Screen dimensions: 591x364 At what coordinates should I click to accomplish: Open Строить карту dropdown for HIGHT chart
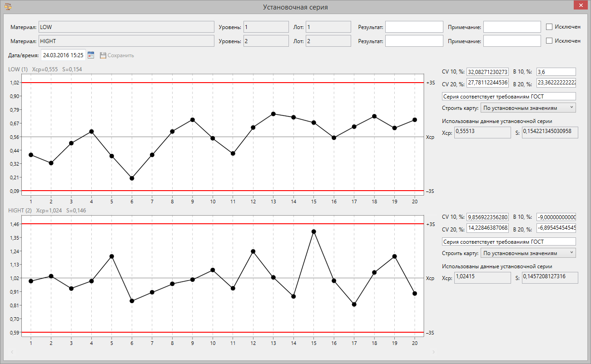click(528, 253)
